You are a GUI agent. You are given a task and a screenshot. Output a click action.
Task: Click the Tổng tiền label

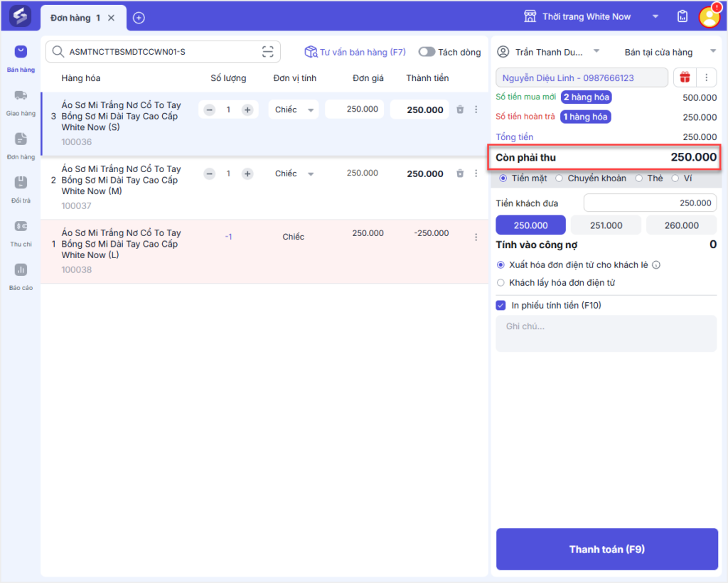point(515,137)
